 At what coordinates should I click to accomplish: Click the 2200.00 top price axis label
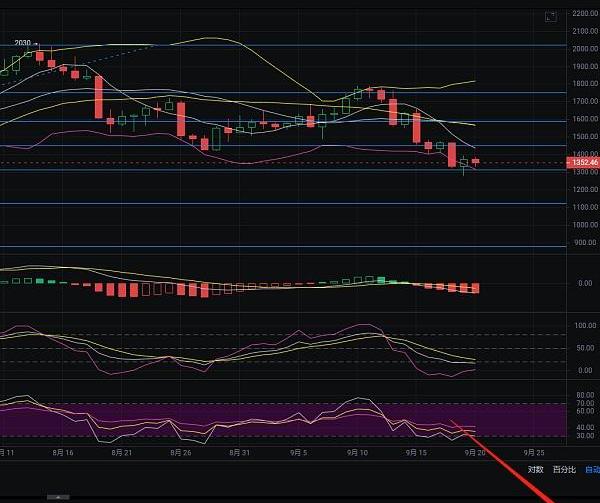(584, 14)
